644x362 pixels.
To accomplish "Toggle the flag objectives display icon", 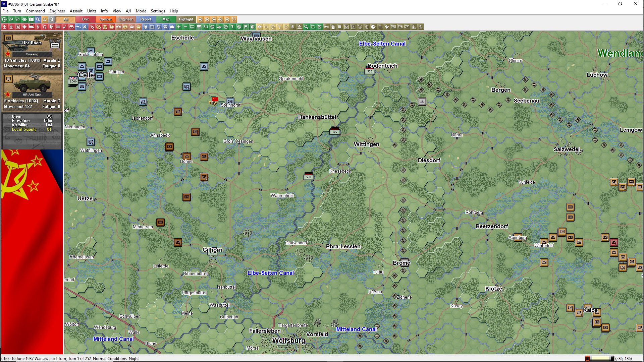I will click(246, 27).
